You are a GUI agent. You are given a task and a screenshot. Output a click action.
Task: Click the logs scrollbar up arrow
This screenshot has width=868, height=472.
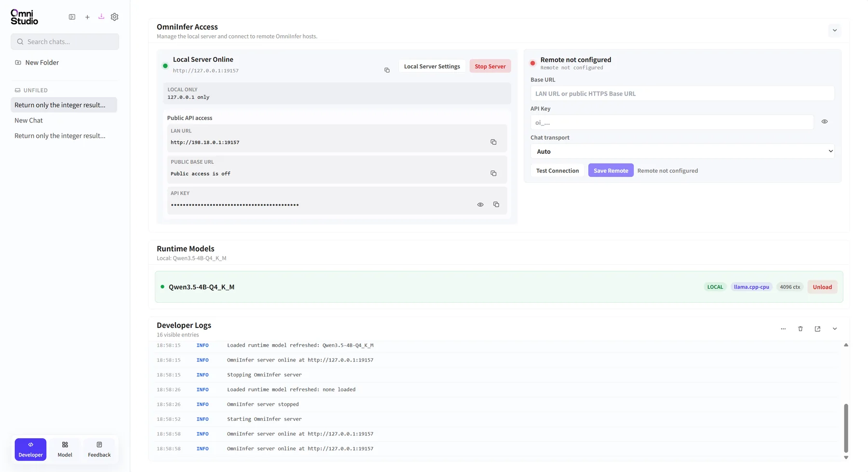[x=846, y=345]
